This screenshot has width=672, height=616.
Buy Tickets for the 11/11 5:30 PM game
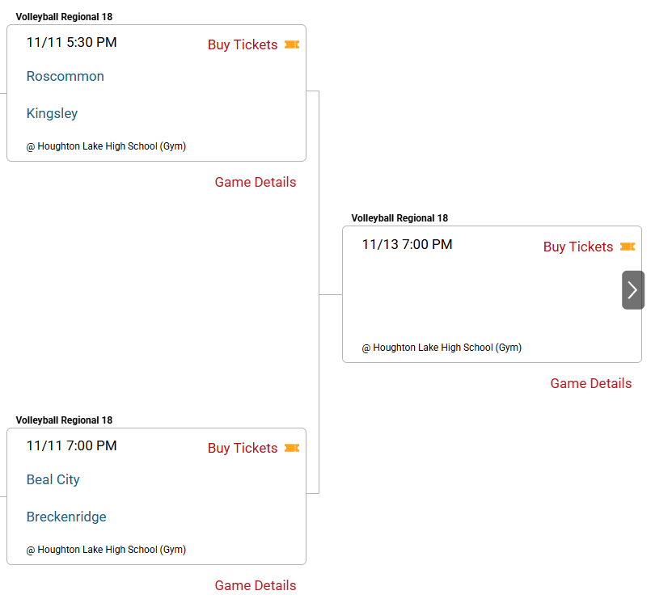point(243,44)
